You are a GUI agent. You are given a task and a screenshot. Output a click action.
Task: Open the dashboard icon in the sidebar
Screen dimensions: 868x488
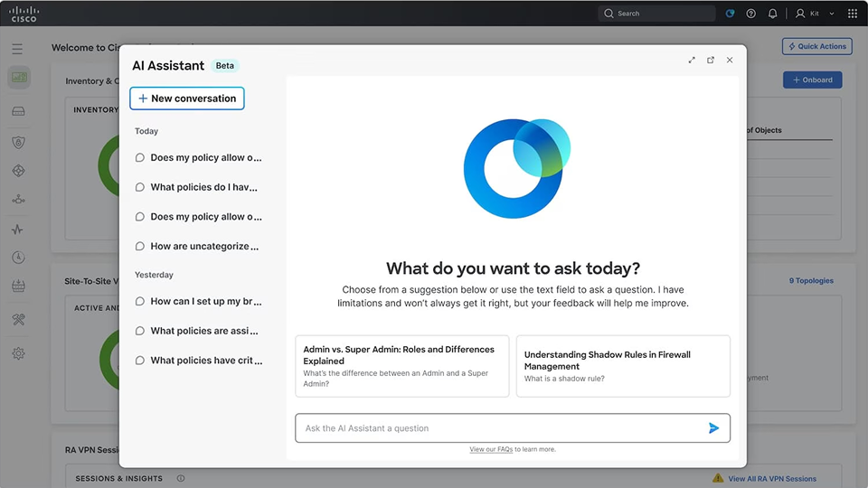click(x=19, y=78)
